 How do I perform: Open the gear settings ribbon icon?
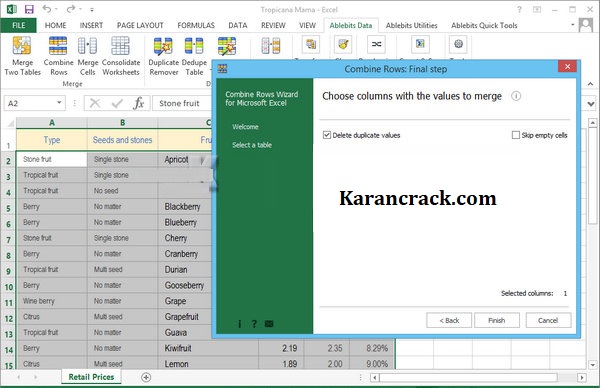[x=458, y=44]
